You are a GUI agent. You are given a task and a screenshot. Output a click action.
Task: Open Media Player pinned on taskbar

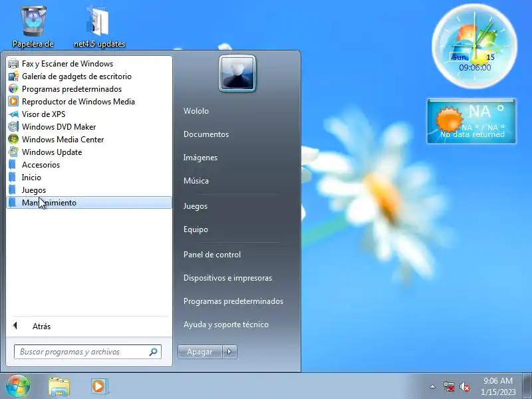point(99,386)
